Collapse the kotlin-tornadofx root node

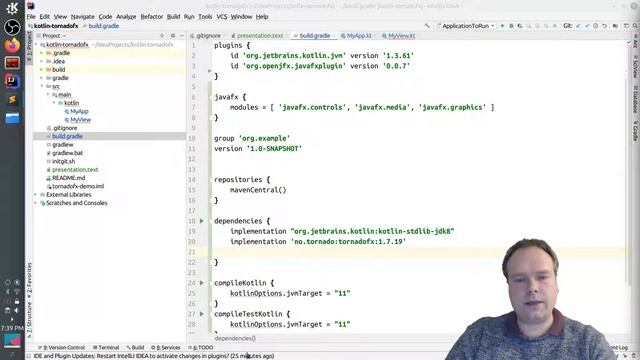point(37,44)
